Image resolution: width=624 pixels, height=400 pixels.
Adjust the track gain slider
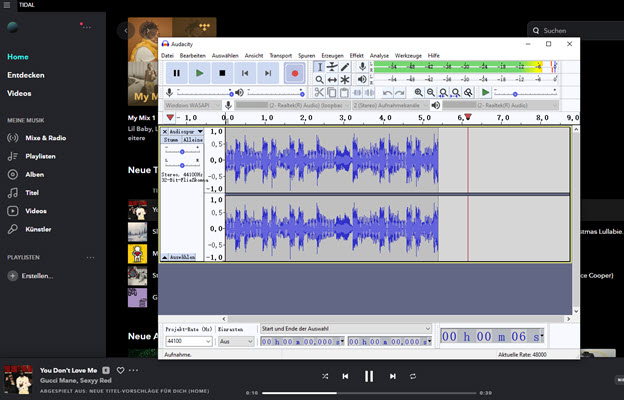point(182,151)
